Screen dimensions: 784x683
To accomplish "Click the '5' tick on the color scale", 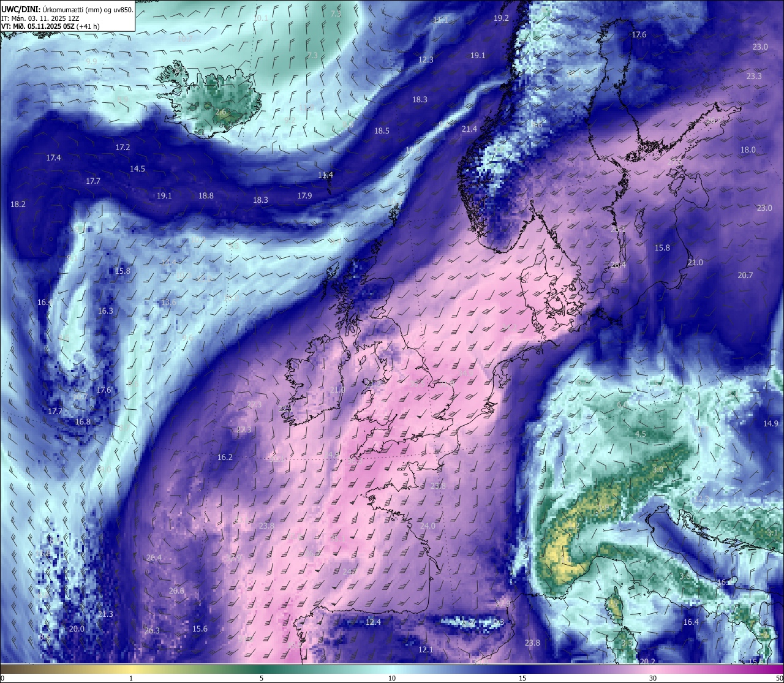I will [x=262, y=678].
